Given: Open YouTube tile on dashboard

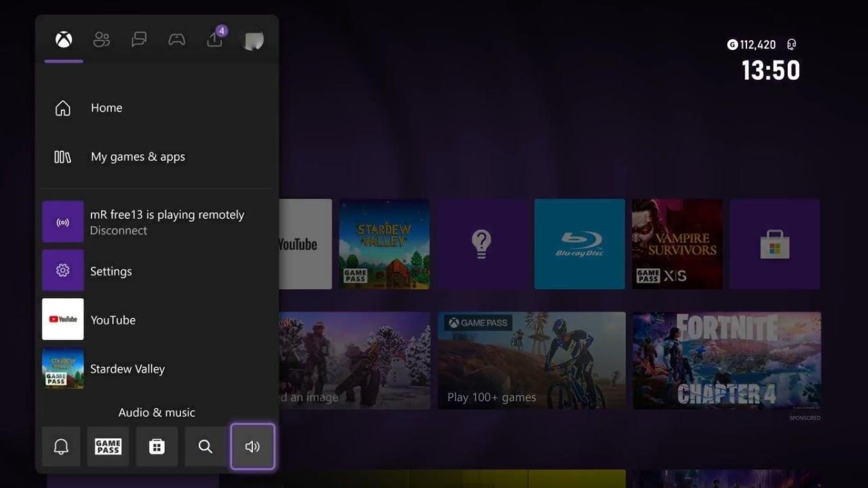Looking at the screenshot, I should (305, 244).
